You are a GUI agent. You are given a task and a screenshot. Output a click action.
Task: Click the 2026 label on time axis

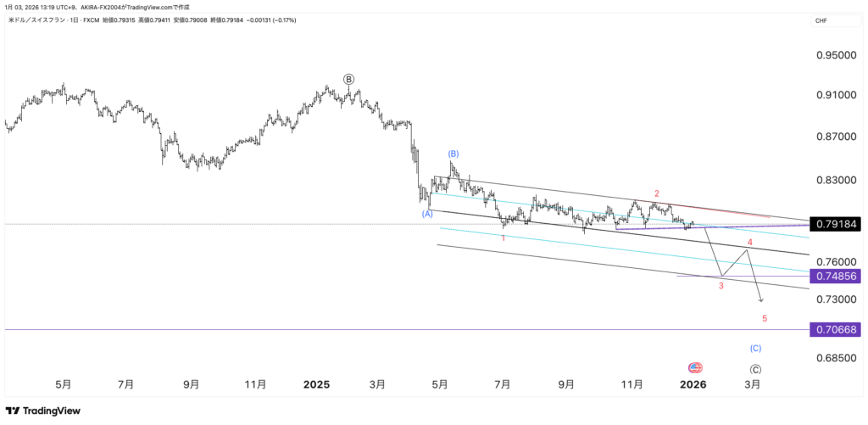693,384
